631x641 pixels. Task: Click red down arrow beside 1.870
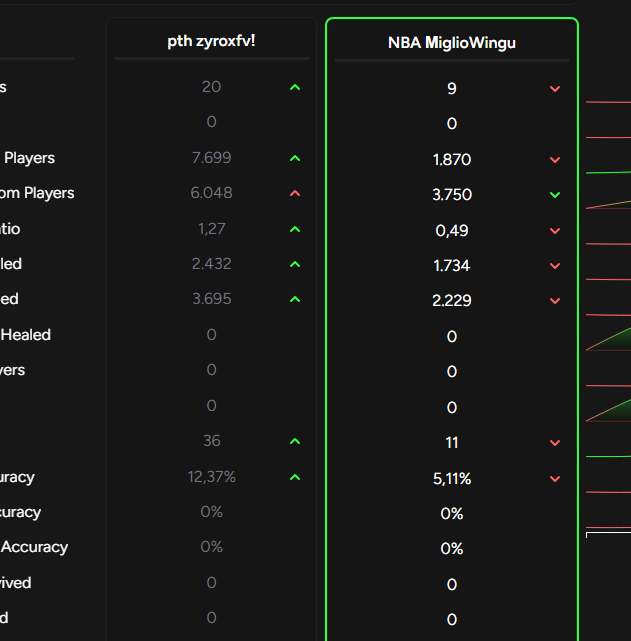[x=555, y=160]
